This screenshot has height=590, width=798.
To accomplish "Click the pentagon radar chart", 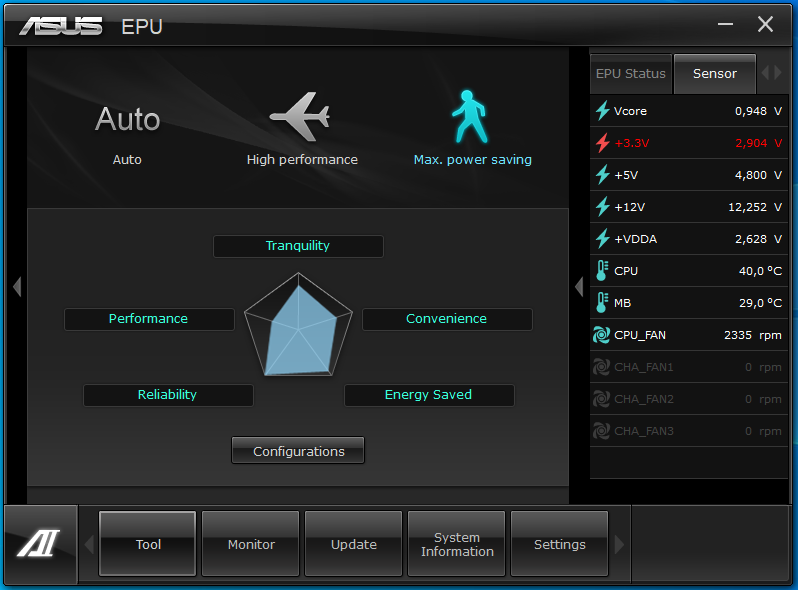I will (x=299, y=325).
